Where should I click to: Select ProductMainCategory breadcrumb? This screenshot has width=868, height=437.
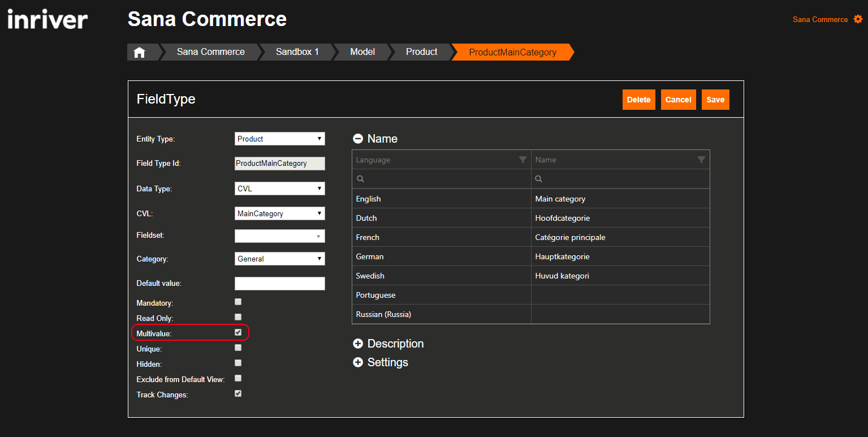click(512, 52)
